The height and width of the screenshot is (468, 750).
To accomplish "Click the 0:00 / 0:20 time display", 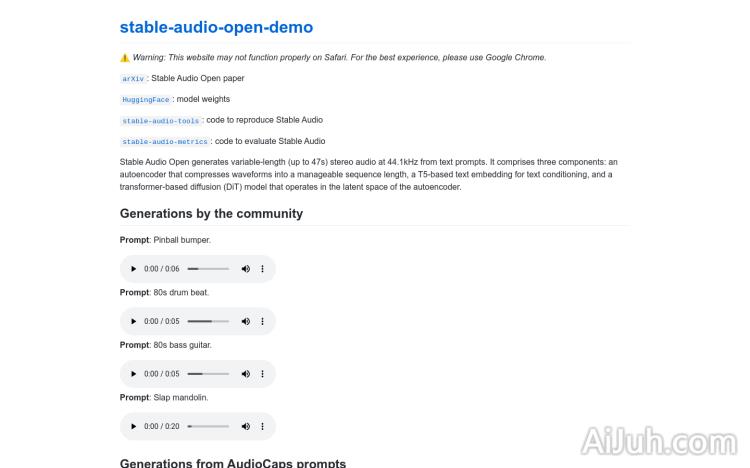I will [162, 426].
